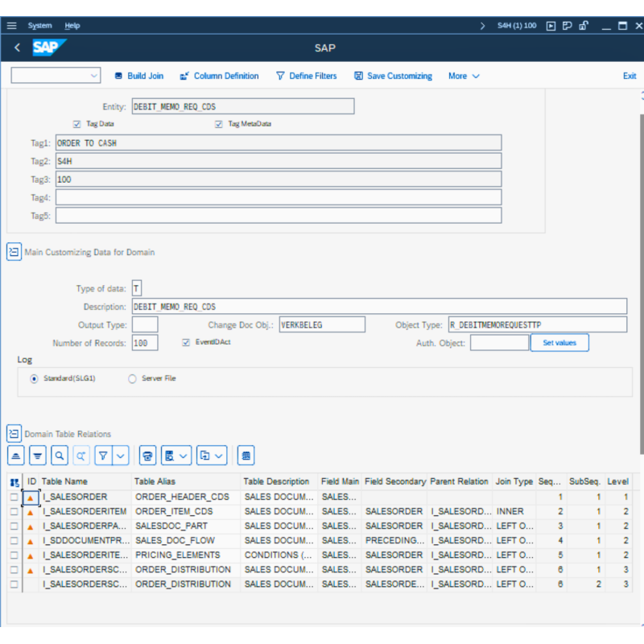The width and height of the screenshot is (644, 644).
Task: Click the back arrow beside SAP logo
Action: 18,48
